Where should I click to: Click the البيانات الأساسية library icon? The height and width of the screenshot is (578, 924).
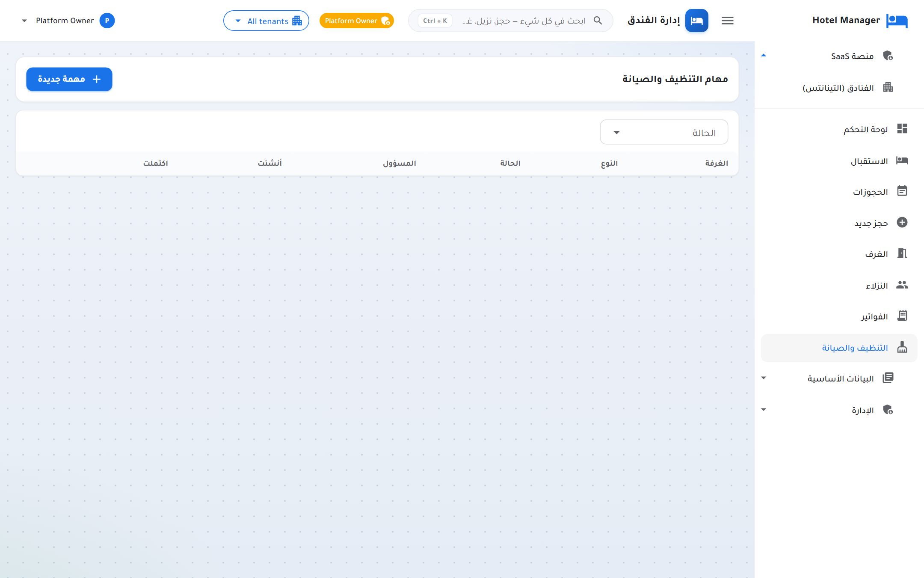click(888, 378)
